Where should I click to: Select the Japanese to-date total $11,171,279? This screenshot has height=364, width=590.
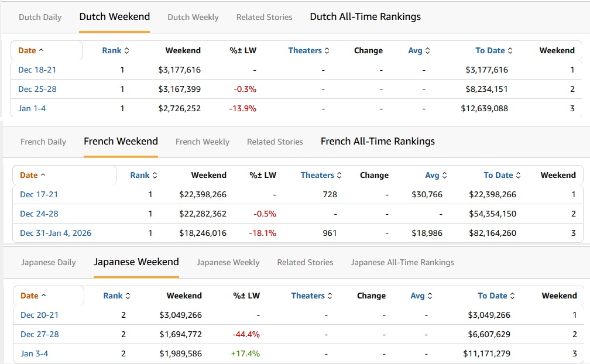(x=486, y=354)
